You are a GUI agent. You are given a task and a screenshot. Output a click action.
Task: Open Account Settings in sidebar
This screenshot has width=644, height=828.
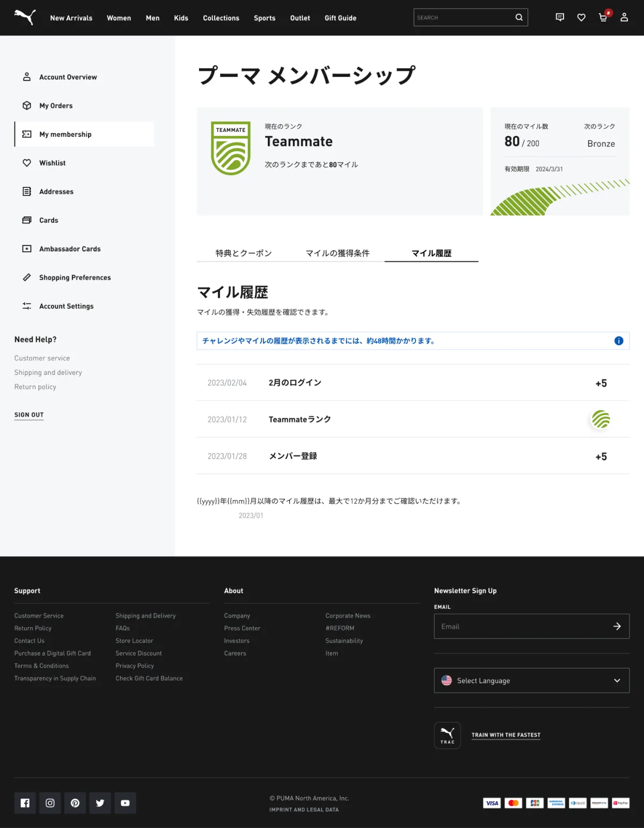click(84, 306)
